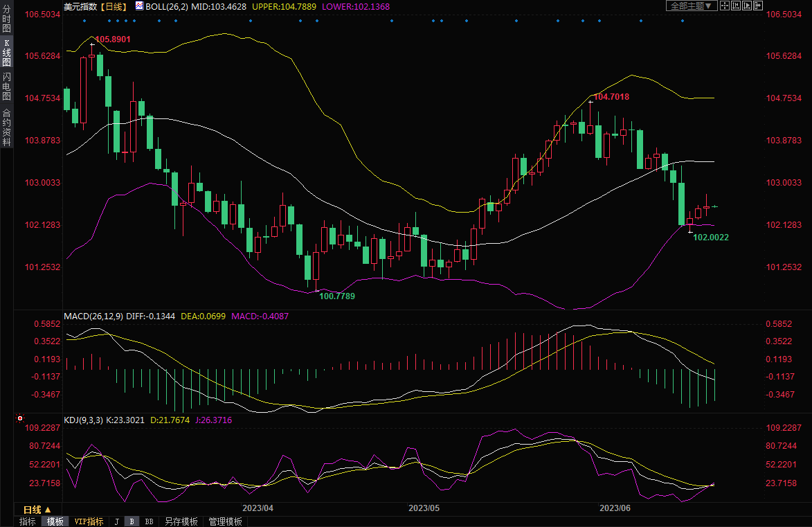Click the play-forward chart icon
The width and height of the screenshot is (812, 527).
pos(746,6)
